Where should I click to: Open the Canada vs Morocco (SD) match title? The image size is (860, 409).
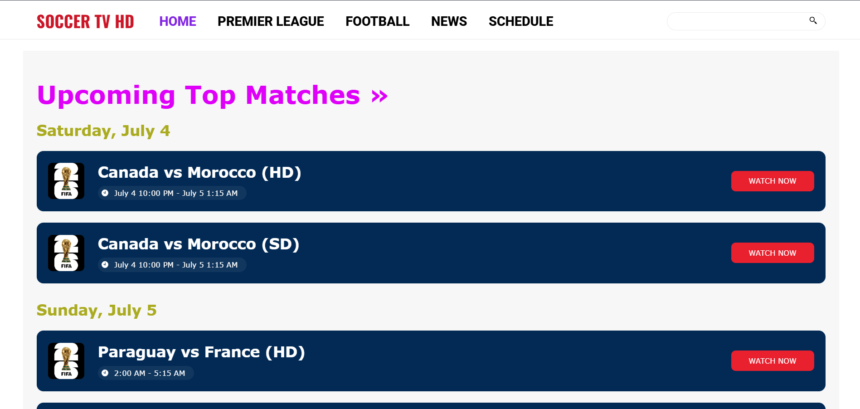coord(199,244)
